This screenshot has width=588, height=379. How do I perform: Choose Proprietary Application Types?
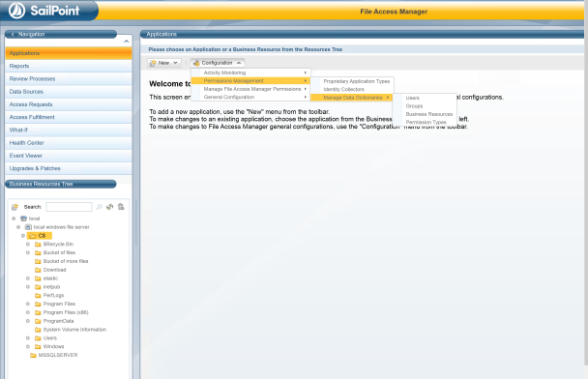(x=352, y=81)
